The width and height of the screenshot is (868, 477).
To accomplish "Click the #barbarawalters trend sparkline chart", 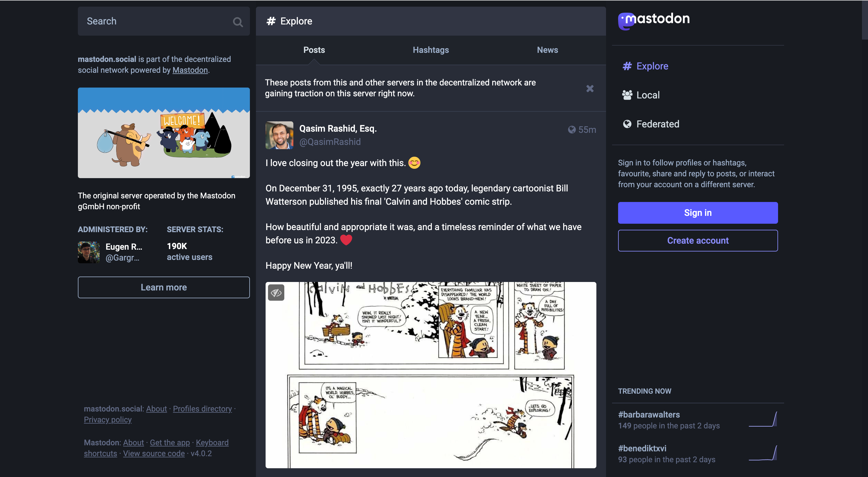I will pyautogui.click(x=763, y=419).
